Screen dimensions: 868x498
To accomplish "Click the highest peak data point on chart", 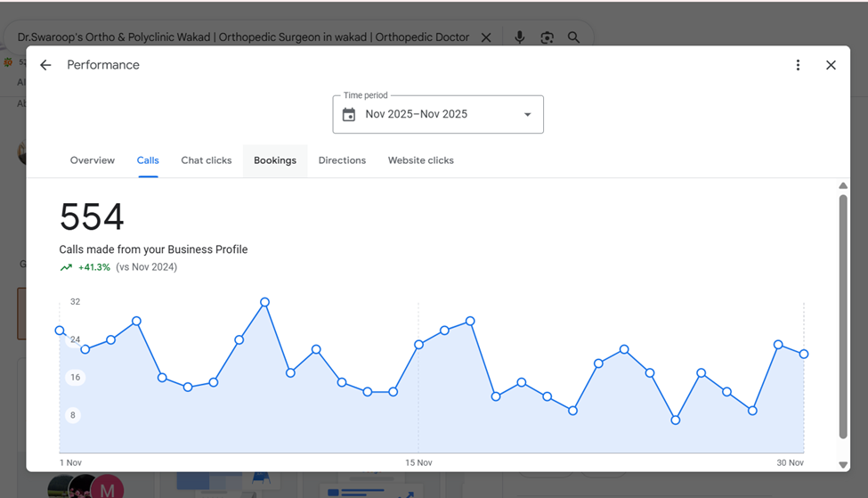I will tap(264, 302).
